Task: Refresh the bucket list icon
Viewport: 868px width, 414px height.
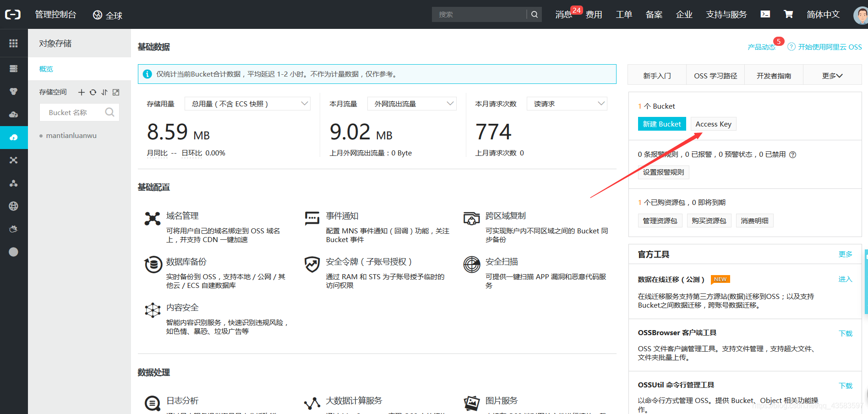Action: click(93, 92)
